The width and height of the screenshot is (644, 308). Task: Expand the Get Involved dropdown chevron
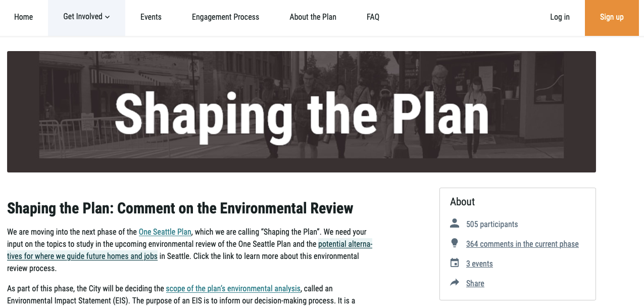click(108, 17)
